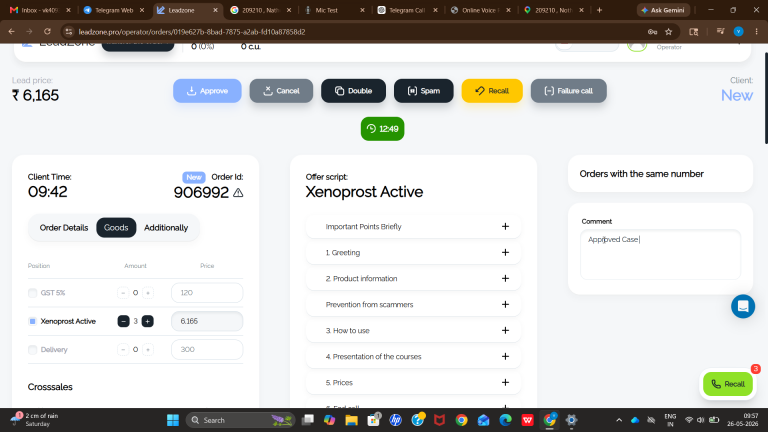Mark the order as Double

pyautogui.click(x=353, y=91)
